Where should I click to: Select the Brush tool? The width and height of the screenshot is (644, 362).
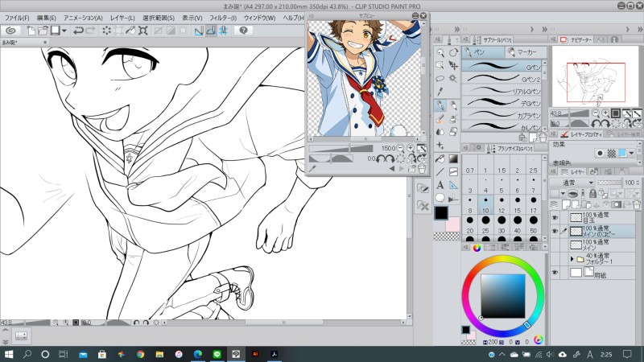click(x=440, y=119)
